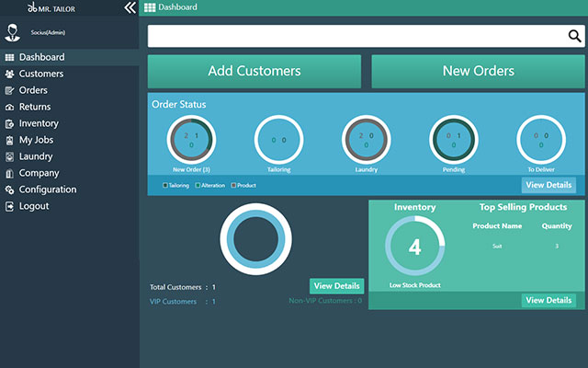Image resolution: width=588 pixels, height=368 pixels.
Task: Open the My Jobs sidebar icon
Action: pos(10,140)
